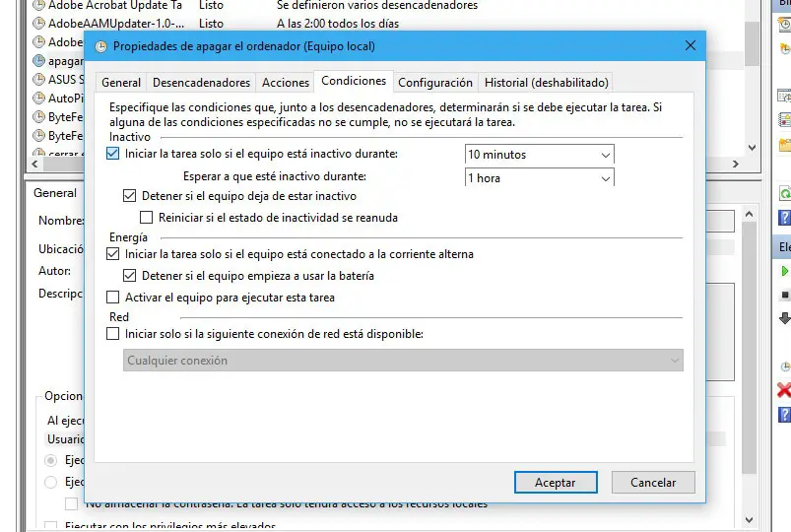Image resolution: width=791 pixels, height=532 pixels.
Task: Check 'Activar el equipo para ejecutar esta tarea'
Action: (x=113, y=298)
